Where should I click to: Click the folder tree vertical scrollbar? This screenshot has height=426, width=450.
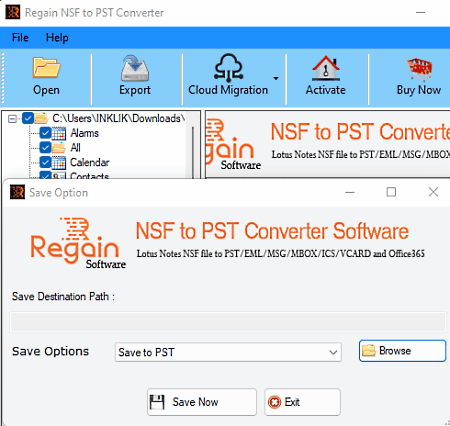click(193, 152)
